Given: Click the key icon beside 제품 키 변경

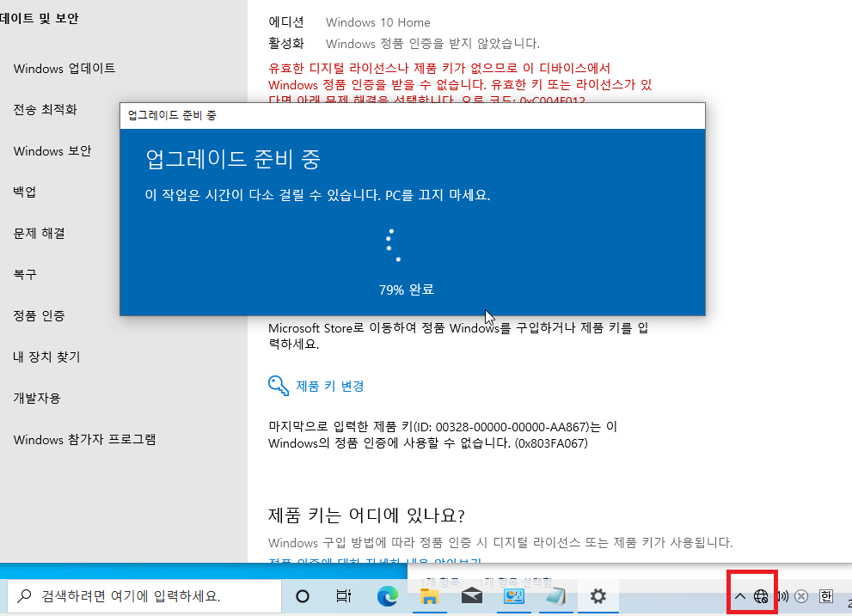Looking at the screenshot, I should pos(279,386).
